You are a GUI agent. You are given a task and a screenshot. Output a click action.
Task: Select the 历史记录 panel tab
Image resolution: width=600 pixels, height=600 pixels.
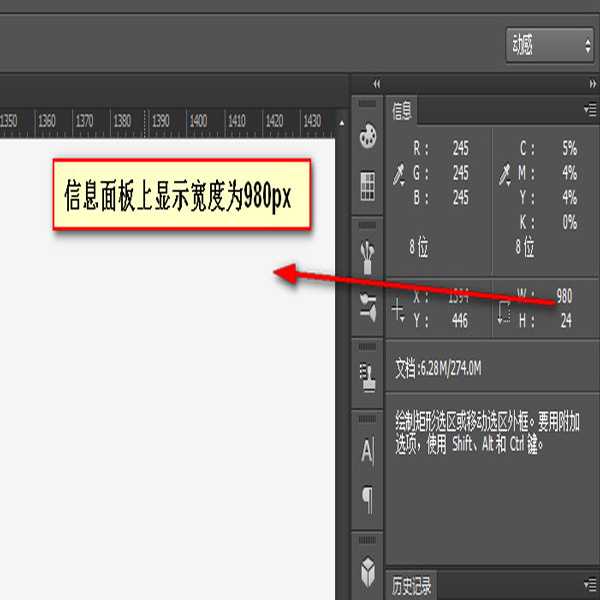pos(411,585)
